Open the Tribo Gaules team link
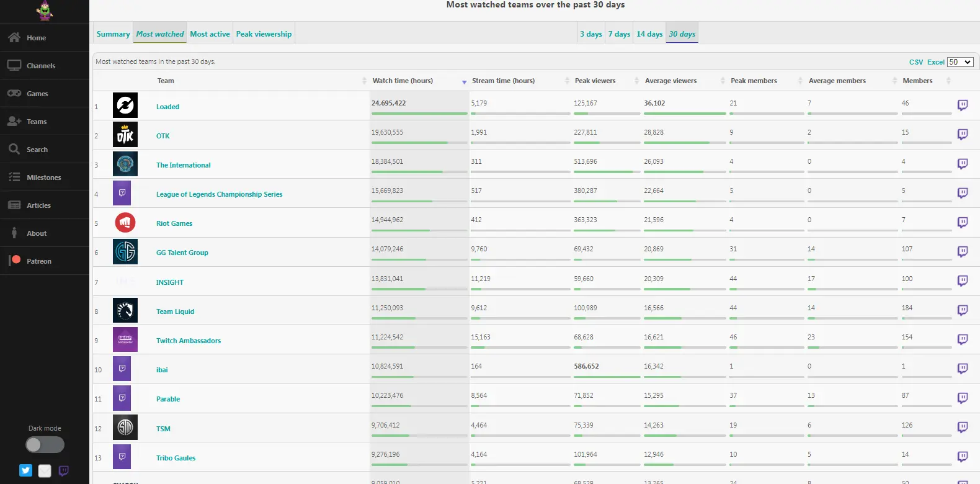 (176, 458)
